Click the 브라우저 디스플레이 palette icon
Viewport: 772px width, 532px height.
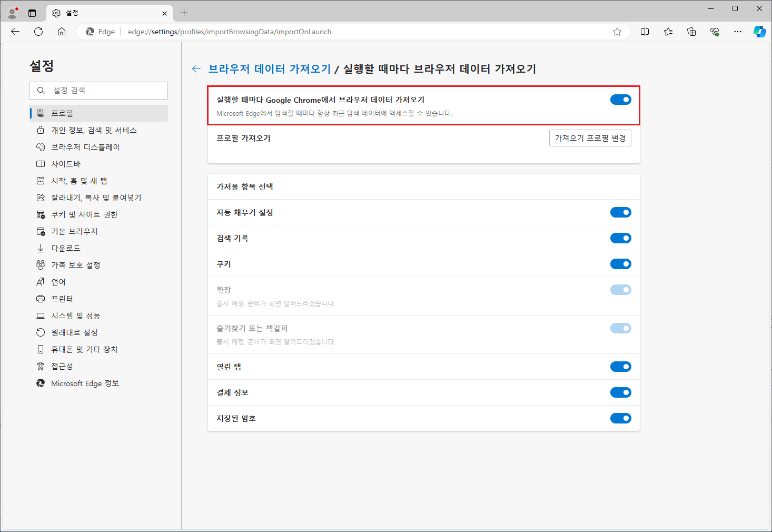coord(41,147)
